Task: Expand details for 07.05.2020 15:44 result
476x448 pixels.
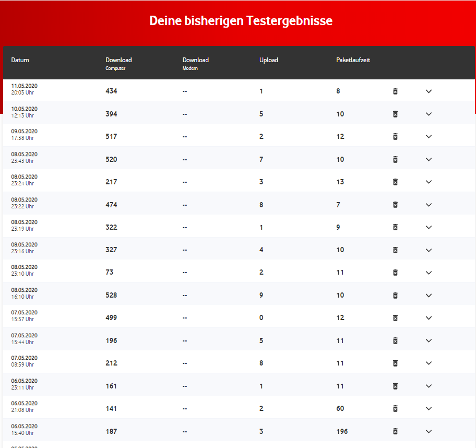Action: (429, 341)
